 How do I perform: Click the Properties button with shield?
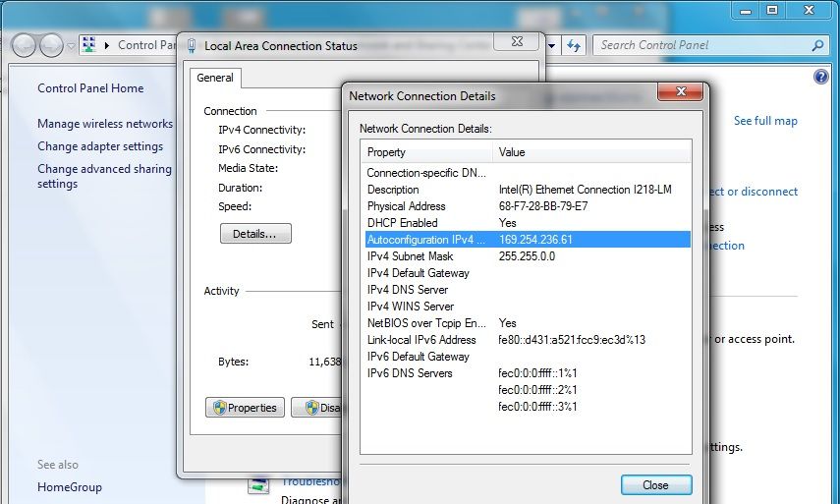245,408
